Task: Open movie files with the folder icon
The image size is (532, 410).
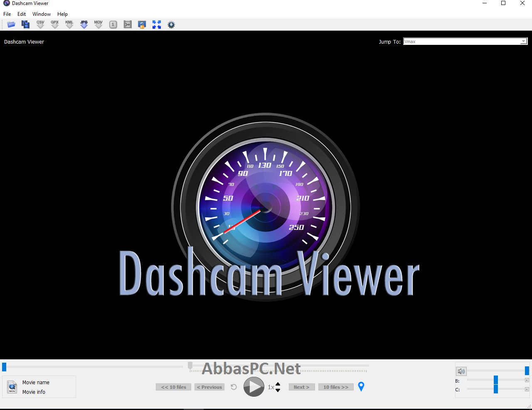Action: click(11, 25)
